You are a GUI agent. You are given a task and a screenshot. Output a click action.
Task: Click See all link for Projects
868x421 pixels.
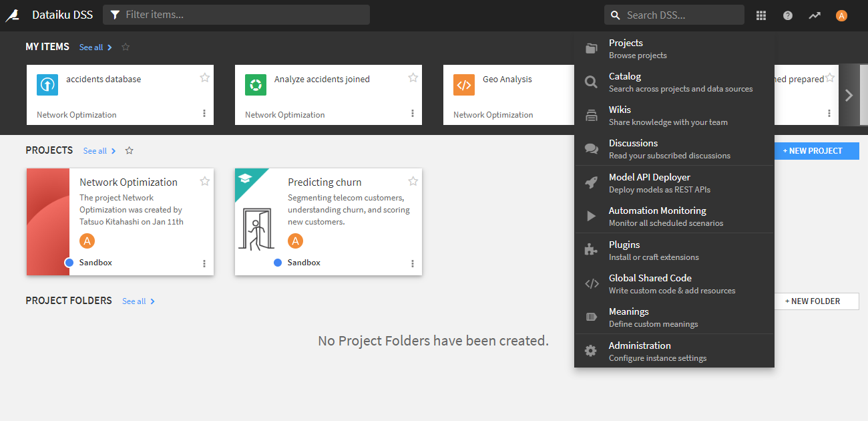pos(99,151)
